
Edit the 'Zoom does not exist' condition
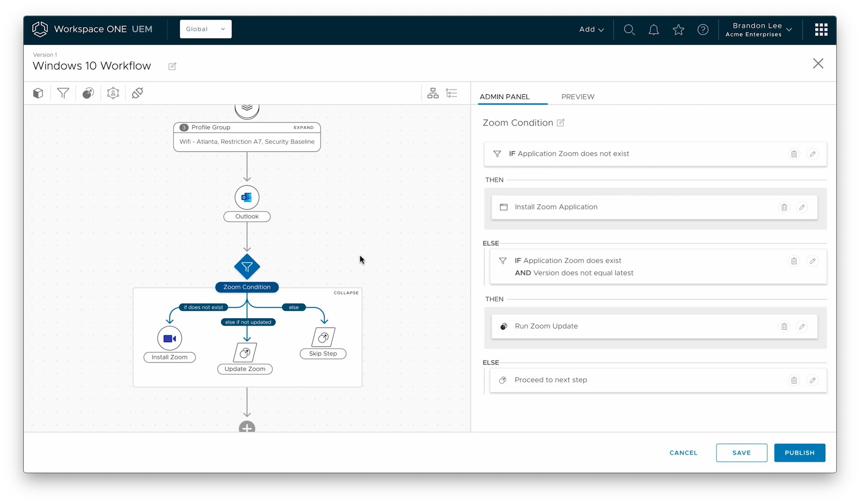(812, 154)
